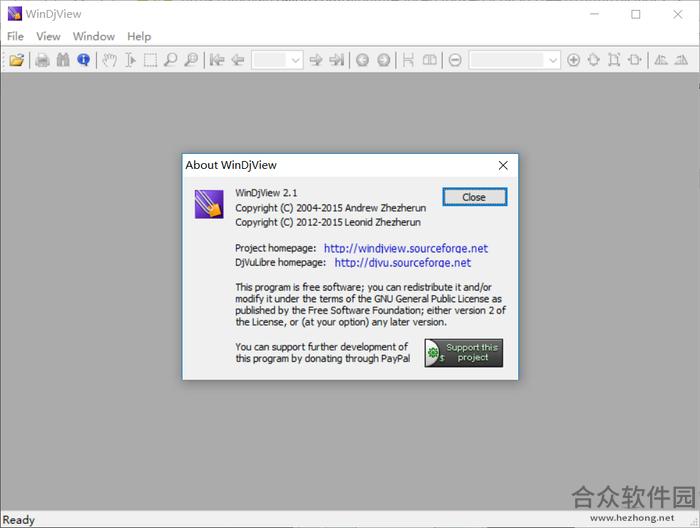Select the zoom rectangle tool
Image resolution: width=700 pixels, height=528 pixels.
coord(191,60)
